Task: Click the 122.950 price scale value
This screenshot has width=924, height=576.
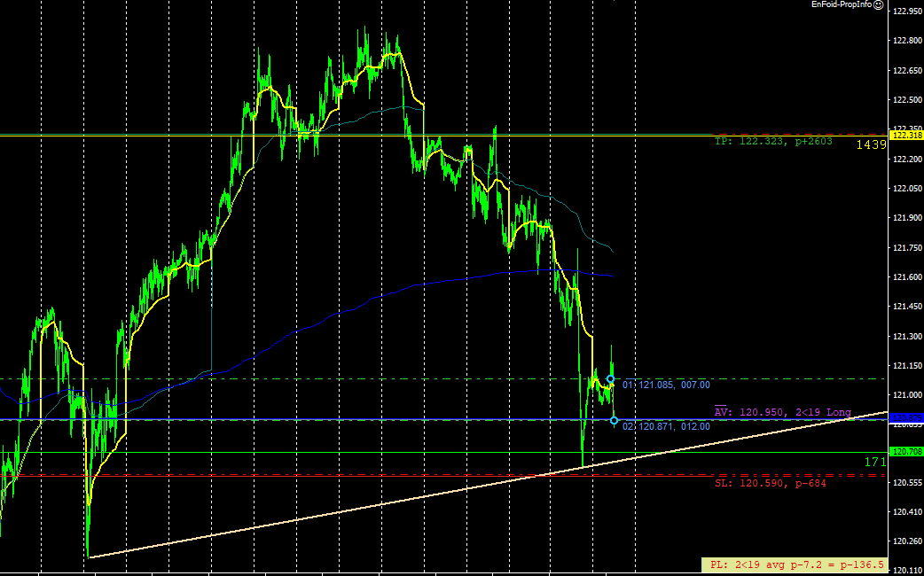Action: click(x=908, y=12)
